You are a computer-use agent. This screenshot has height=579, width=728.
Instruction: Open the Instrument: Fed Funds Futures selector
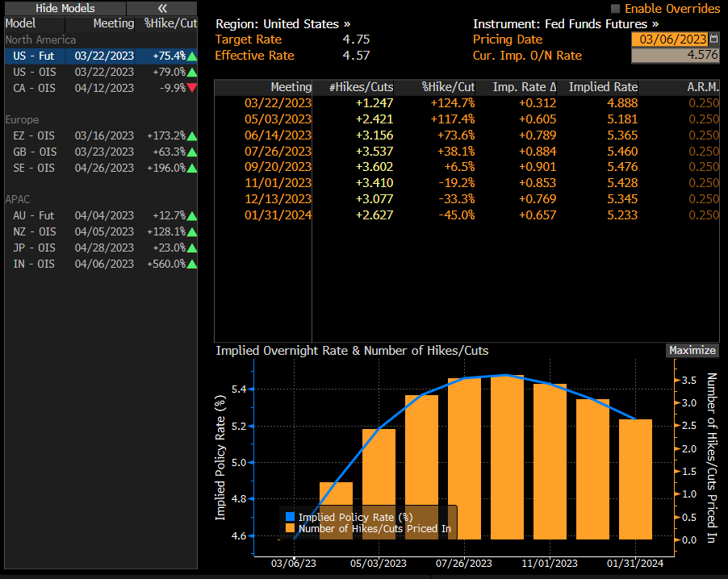[565, 24]
